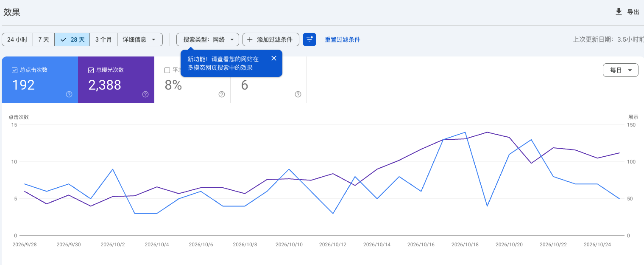
Task: Toggle the 总点击次数 checkbox
Action: pyautogui.click(x=14, y=70)
